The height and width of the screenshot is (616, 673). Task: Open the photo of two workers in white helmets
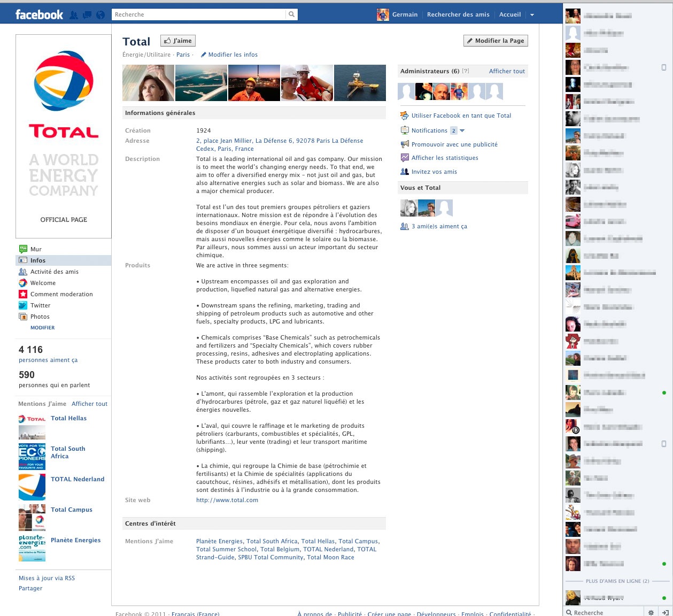tap(307, 83)
